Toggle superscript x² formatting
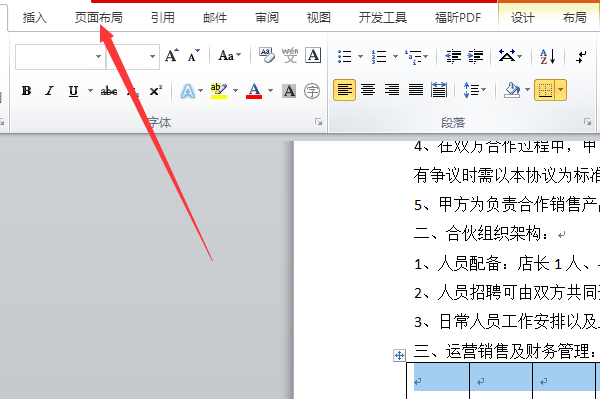This screenshot has width=600, height=399. 155,91
